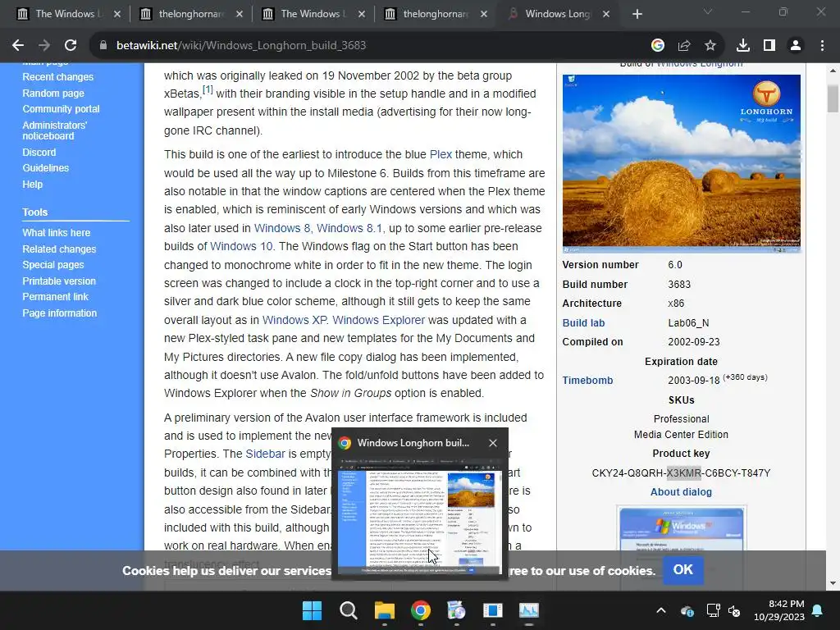Click the browser forward arrow
This screenshot has height=630, width=840.
(44, 46)
